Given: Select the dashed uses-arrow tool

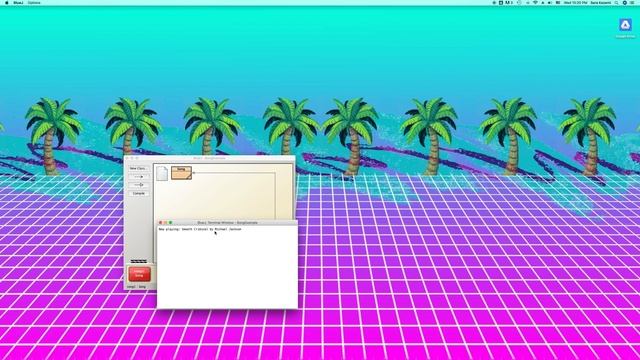Looking at the screenshot, I should tap(138, 177).
